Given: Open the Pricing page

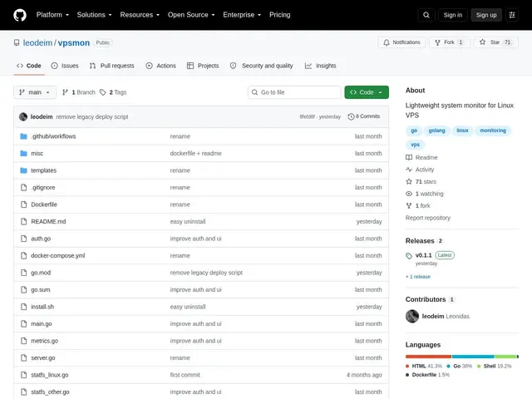Looking at the screenshot, I should 279,15.
